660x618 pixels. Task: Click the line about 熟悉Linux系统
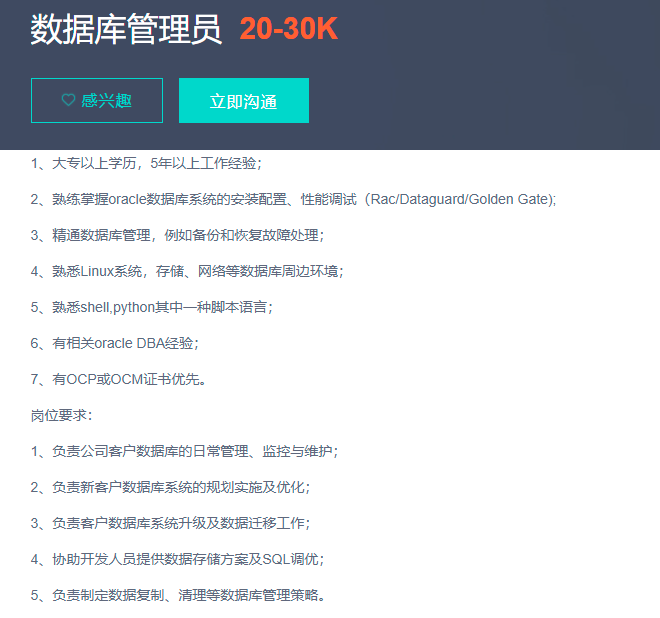[187, 271]
